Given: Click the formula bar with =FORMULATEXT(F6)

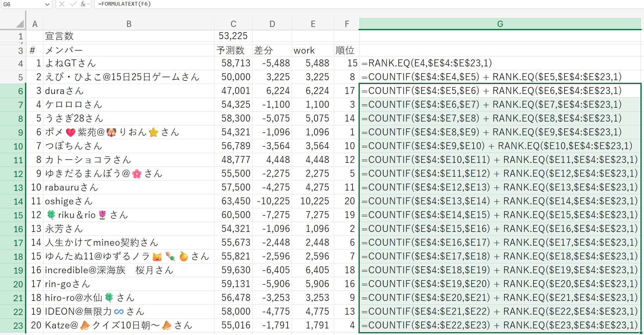Looking at the screenshot, I should 362,4.
